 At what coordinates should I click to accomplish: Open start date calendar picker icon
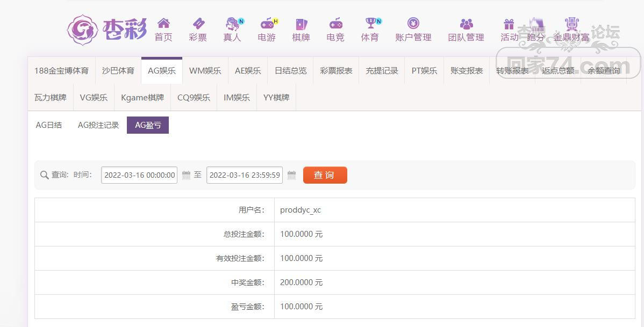point(186,175)
